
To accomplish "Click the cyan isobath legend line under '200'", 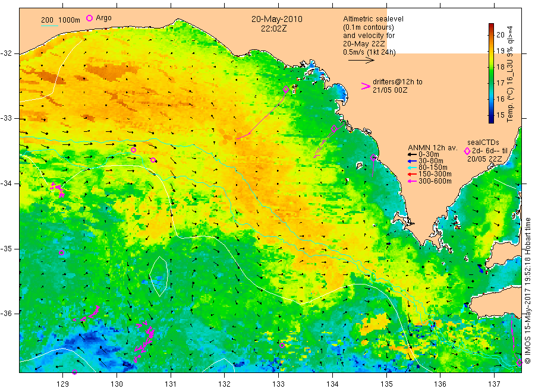I will pyautogui.click(x=49, y=25).
